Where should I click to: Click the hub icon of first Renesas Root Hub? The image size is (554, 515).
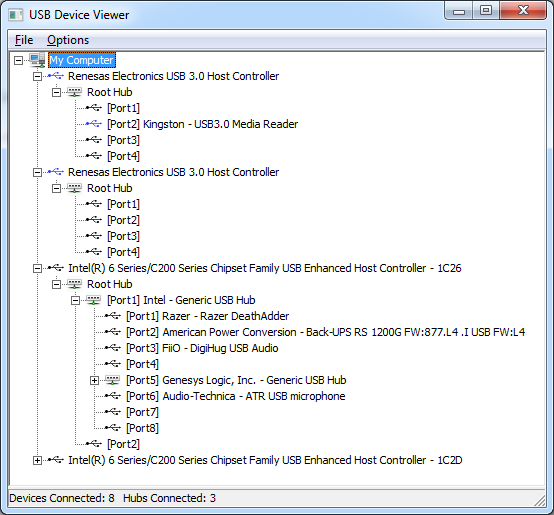click(x=75, y=92)
